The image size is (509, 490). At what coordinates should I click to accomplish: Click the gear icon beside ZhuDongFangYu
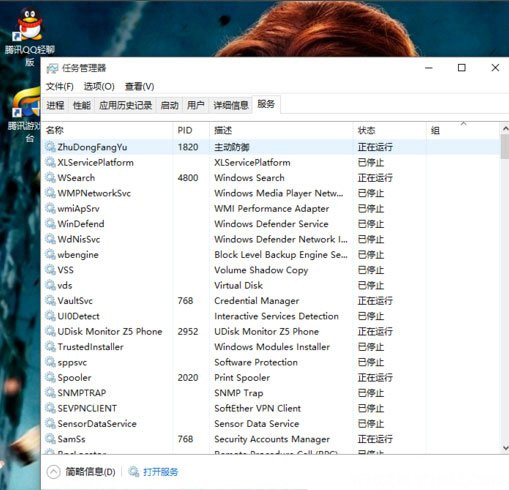click(x=50, y=147)
